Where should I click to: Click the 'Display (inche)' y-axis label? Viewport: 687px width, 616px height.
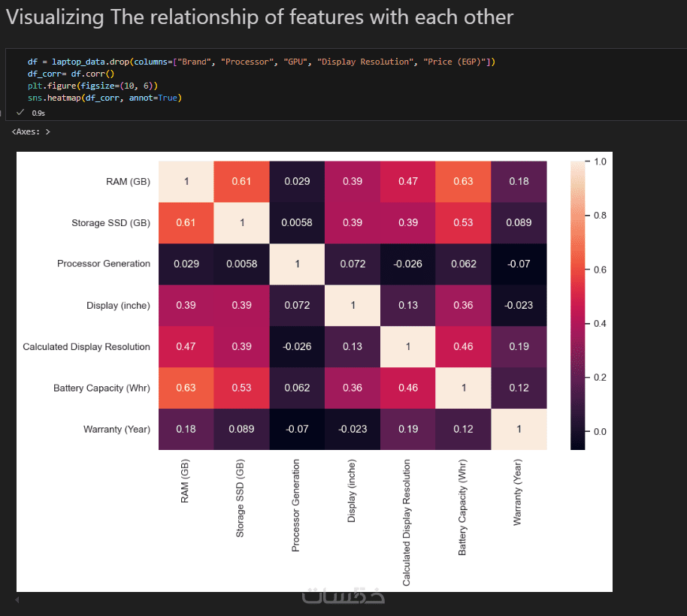pos(118,305)
